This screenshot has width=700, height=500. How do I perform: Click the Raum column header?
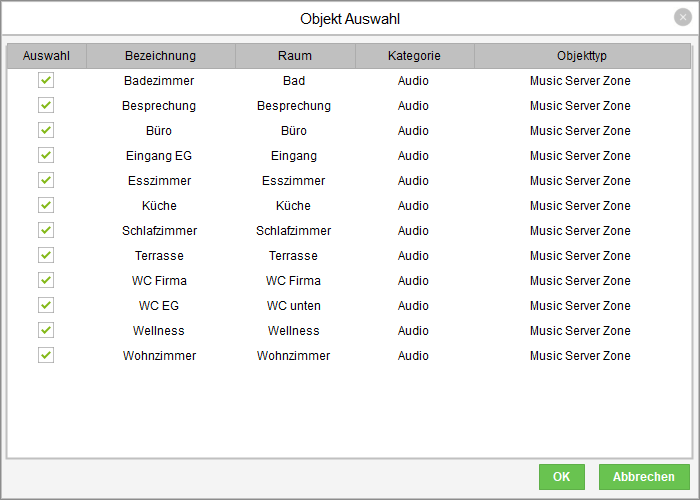[294, 56]
